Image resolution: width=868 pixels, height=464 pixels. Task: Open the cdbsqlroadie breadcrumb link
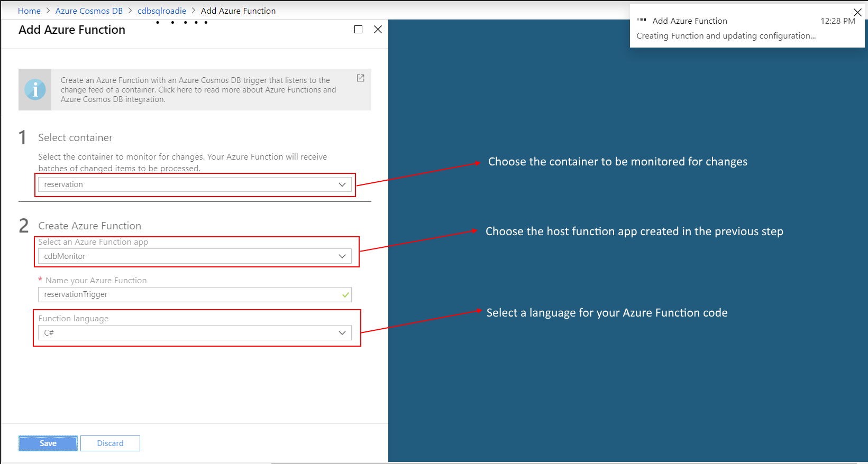[x=162, y=11]
